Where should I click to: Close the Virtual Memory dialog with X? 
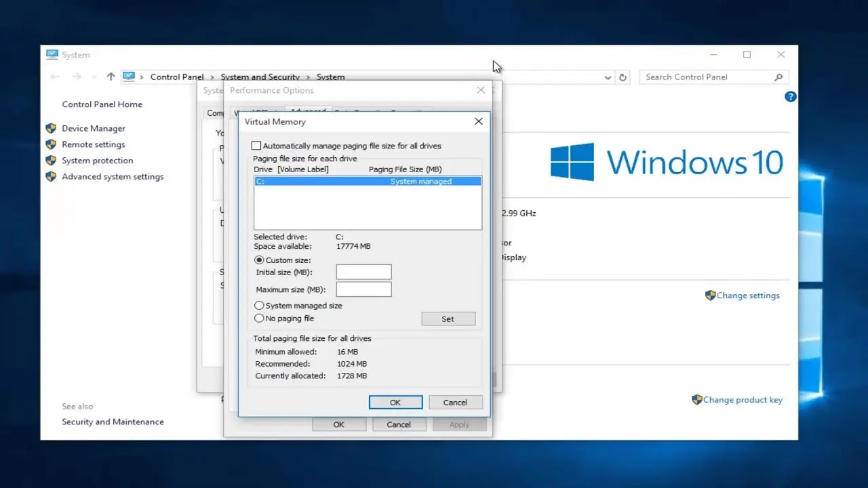tap(479, 121)
